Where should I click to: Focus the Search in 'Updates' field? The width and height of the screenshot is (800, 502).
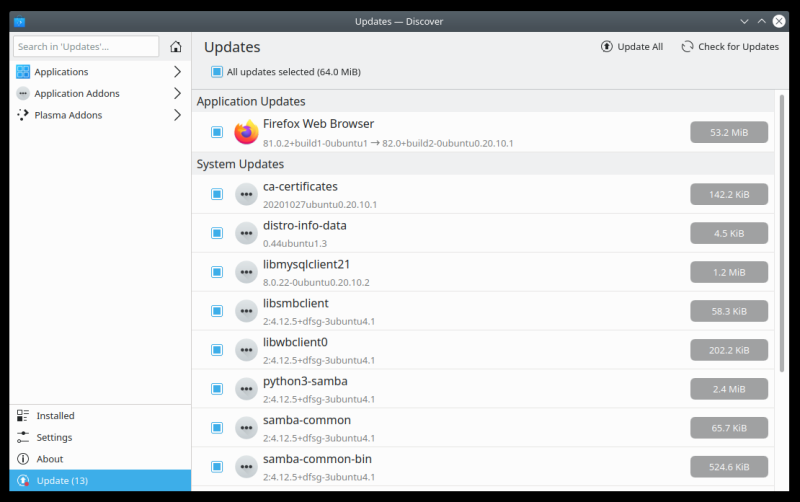click(x=86, y=46)
